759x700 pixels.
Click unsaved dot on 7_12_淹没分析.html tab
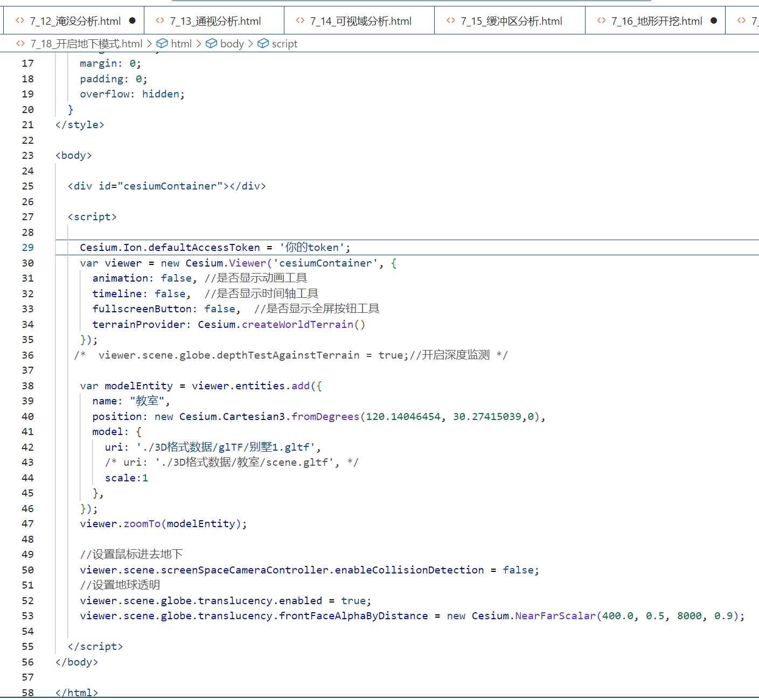point(133,20)
